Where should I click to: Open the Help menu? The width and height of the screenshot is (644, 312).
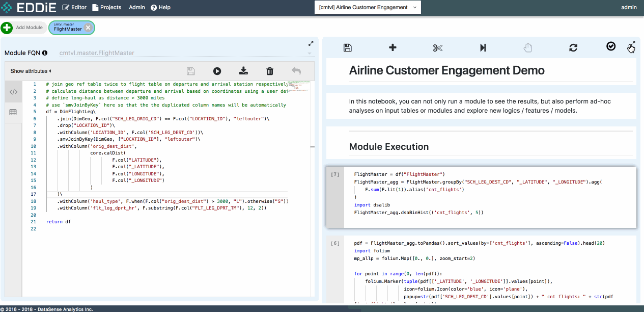[x=160, y=8]
